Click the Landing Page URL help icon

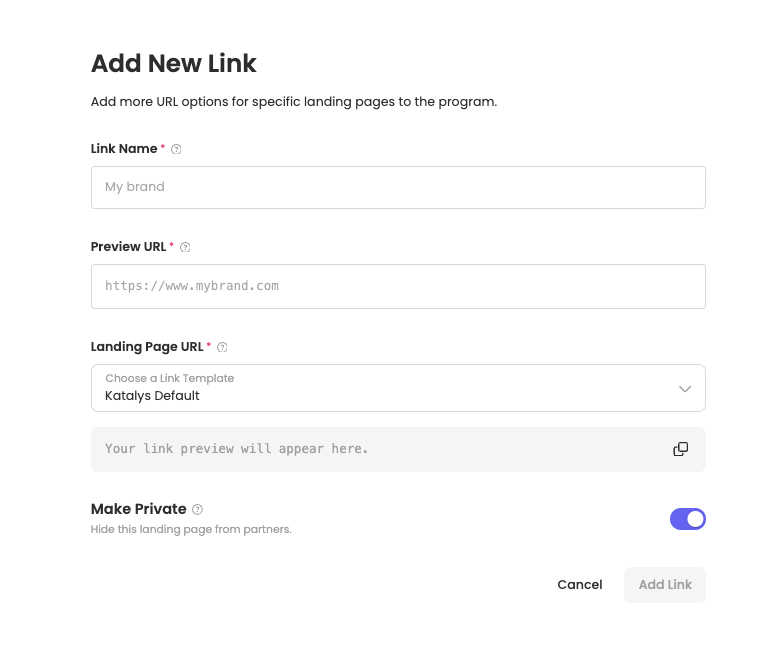point(222,347)
